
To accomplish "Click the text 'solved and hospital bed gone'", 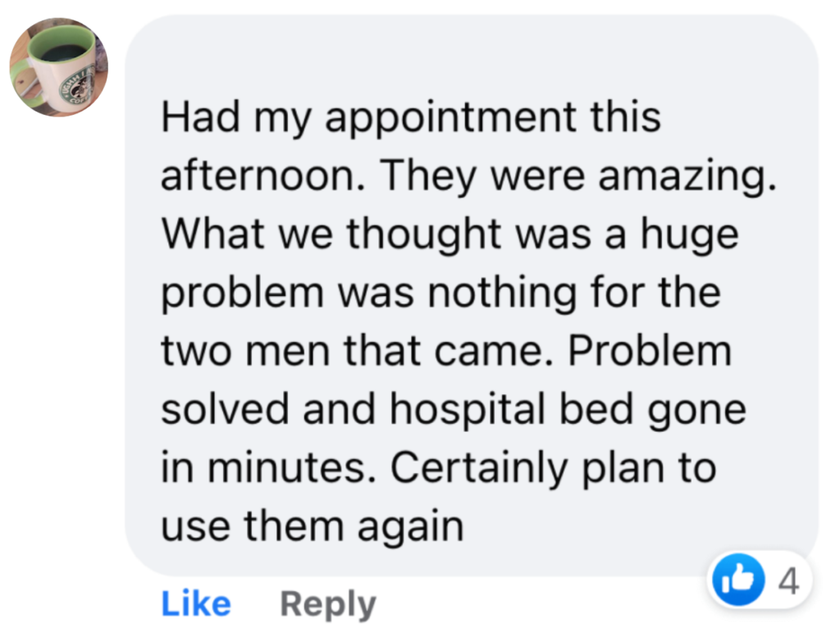I will click(x=453, y=409).
